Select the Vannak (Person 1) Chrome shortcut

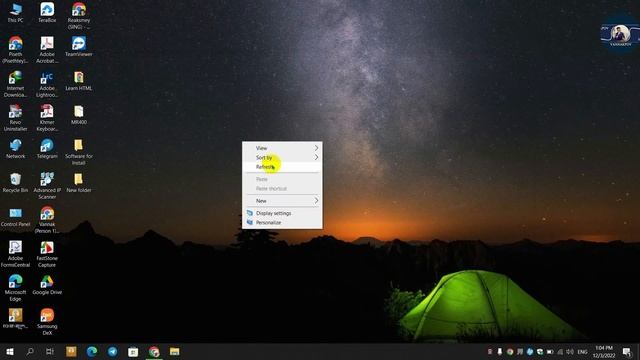click(x=47, y=220)
